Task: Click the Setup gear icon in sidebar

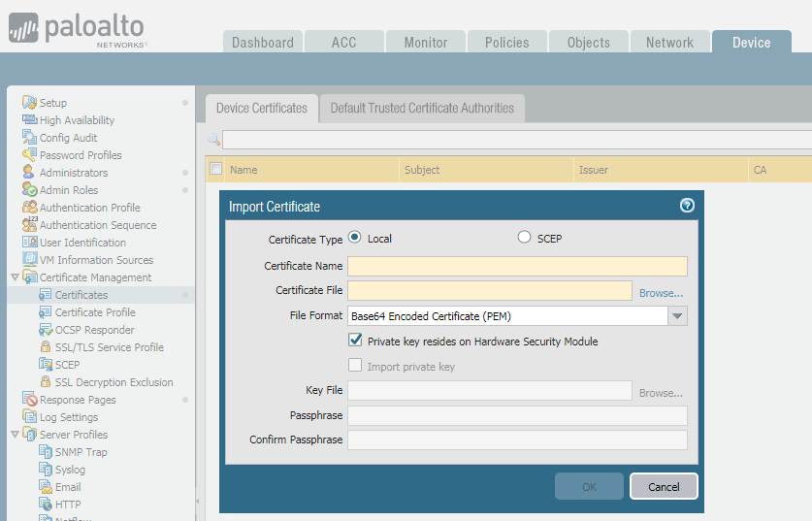Action: point(30,103)
